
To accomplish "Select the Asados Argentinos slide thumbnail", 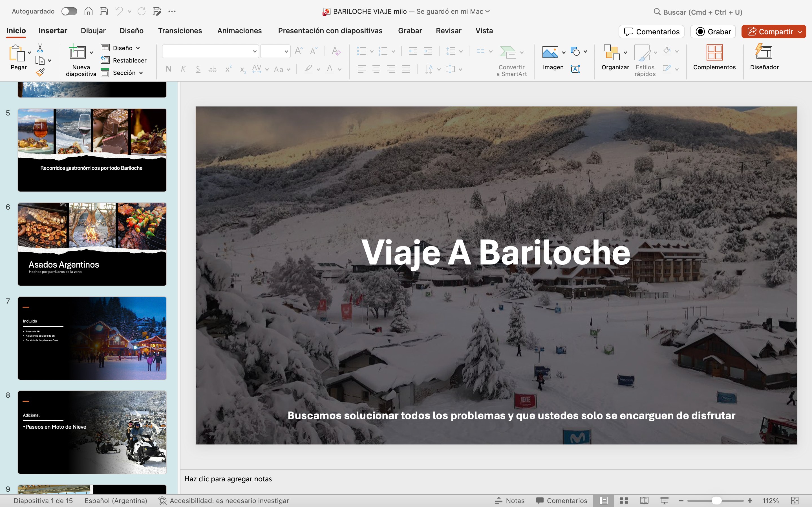I will 92,244.
